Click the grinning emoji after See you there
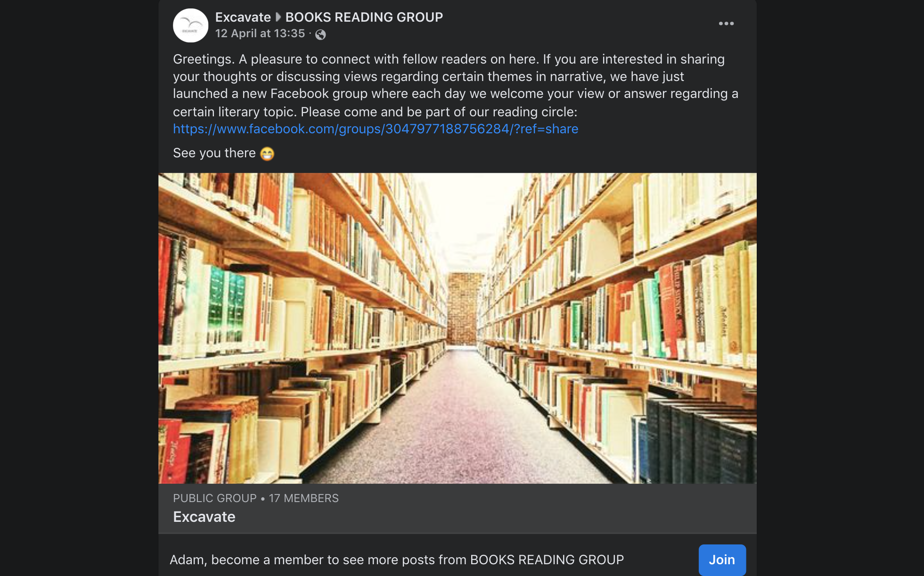Viewport: 924px width, 576px height. (x=267, y=154)
